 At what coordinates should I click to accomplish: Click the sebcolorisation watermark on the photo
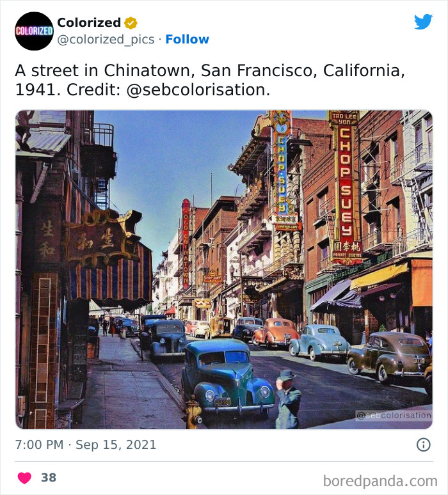tap(394, 416)
